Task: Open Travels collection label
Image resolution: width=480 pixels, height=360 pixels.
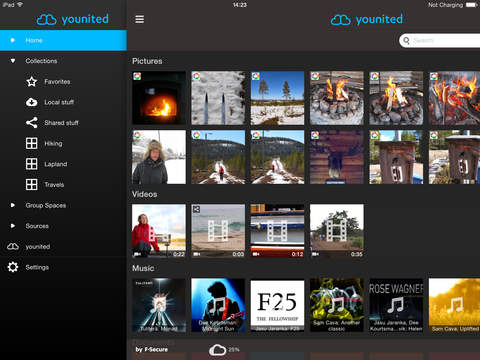Action: click(x=54, y=185)
